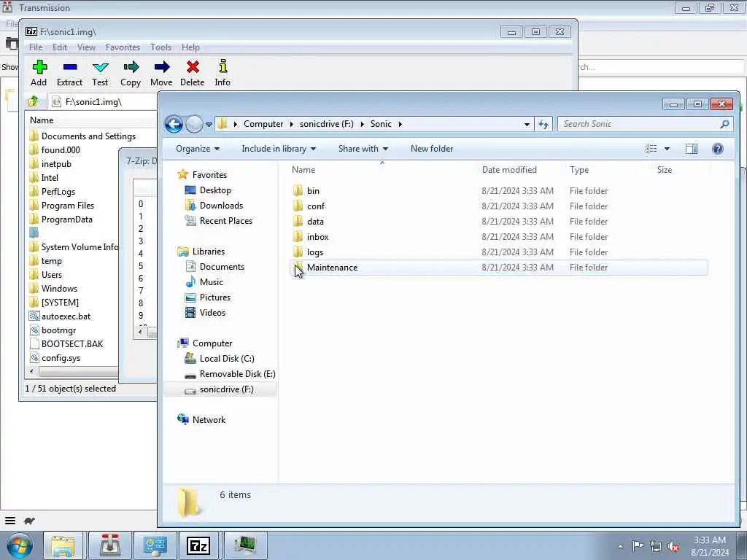The width and height of the screenshot is (747, 560).
Task: Click the control panel taskbar icon
Action: click(155, 545)
